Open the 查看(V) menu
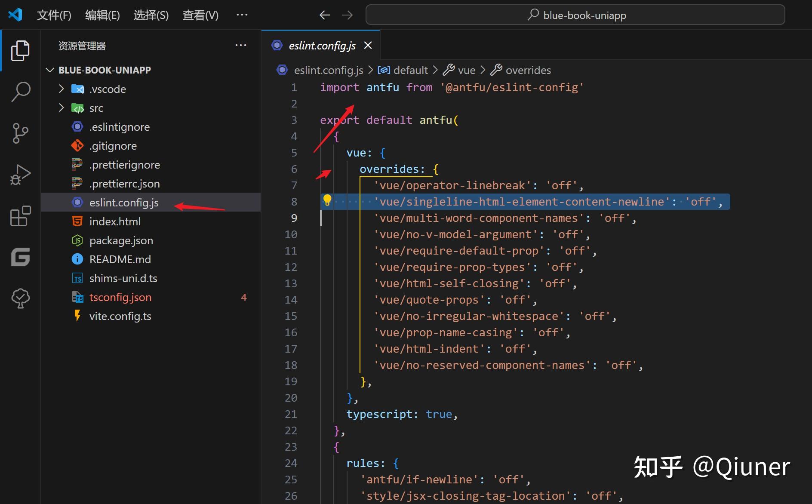The image size is (812, 504). tap(200, 15)
